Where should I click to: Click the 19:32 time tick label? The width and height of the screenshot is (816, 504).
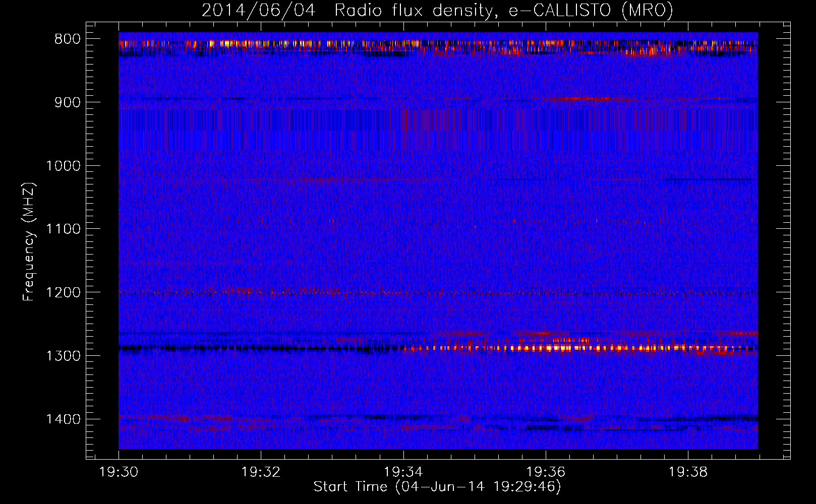(261, 472)
